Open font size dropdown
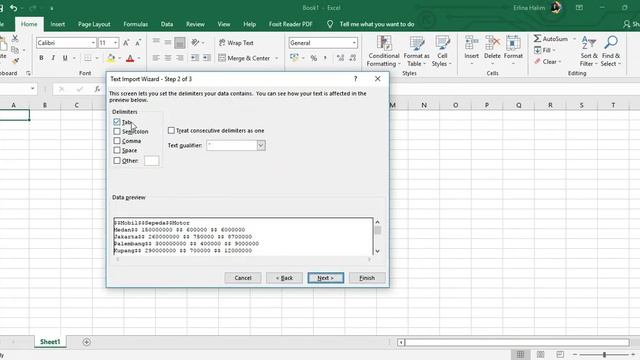The height and width of the screenshot is (360, 640). coord(116,43)
